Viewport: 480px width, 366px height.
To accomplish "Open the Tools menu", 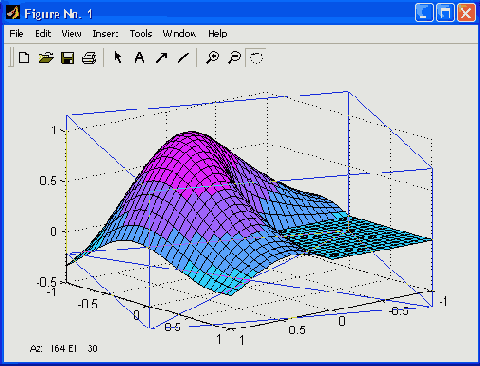I will click(141, 34).
